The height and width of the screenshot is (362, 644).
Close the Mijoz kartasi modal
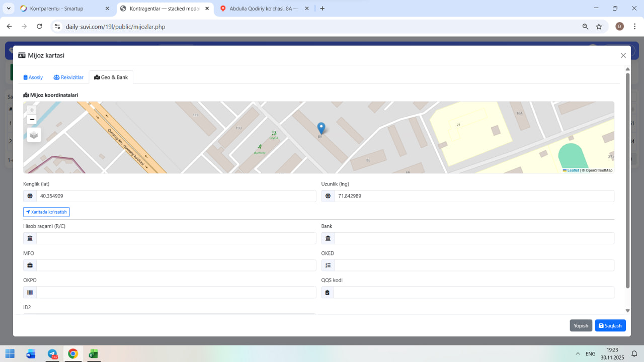623,56
